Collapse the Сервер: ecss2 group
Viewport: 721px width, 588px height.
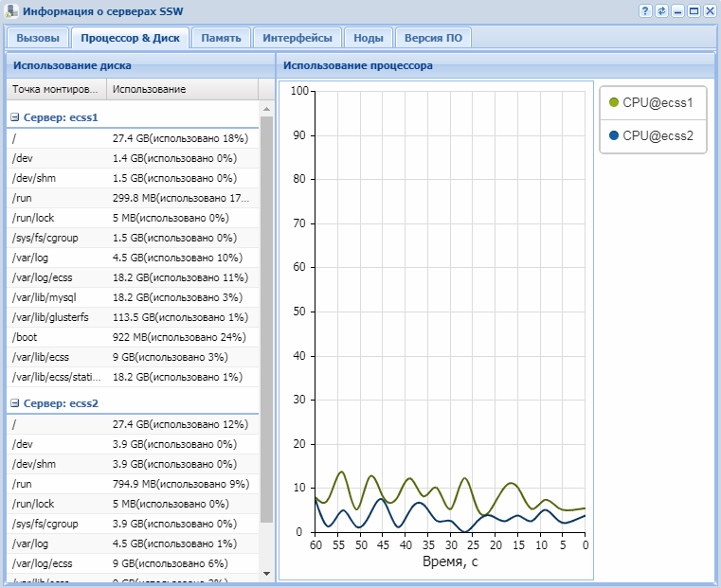[x=15, y=403]
